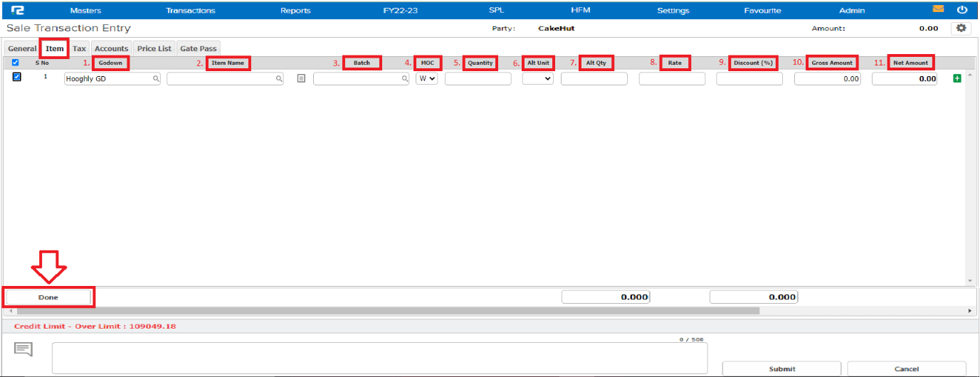980x377 pixels.
Task: Toggle the select-all header checkbox
Action: pos(16,63)
